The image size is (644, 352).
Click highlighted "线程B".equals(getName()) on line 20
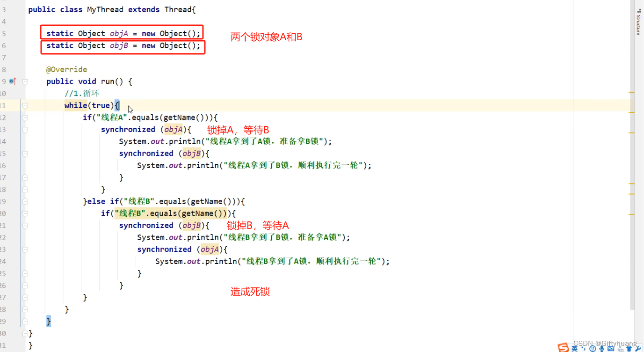(x=171, y=213)
